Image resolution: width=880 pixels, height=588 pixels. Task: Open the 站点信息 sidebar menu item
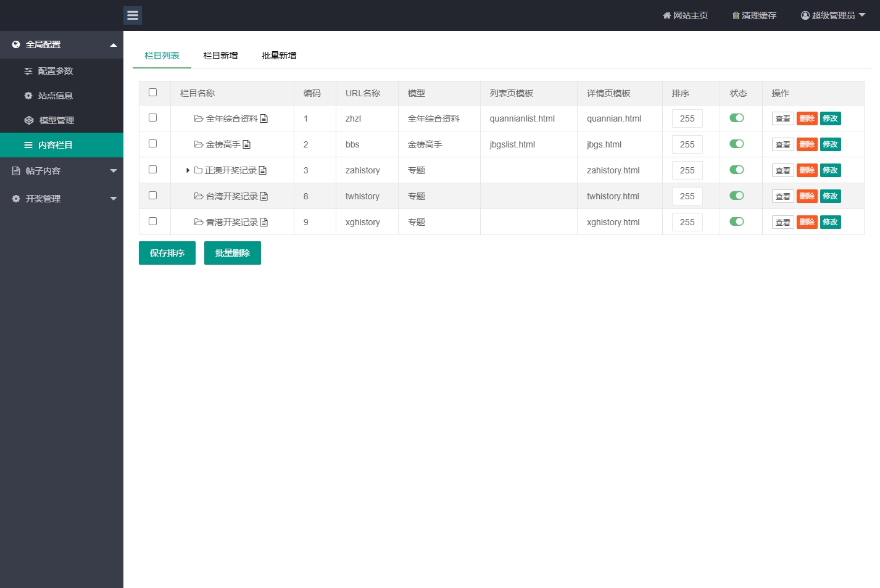[x=62, y=96]
